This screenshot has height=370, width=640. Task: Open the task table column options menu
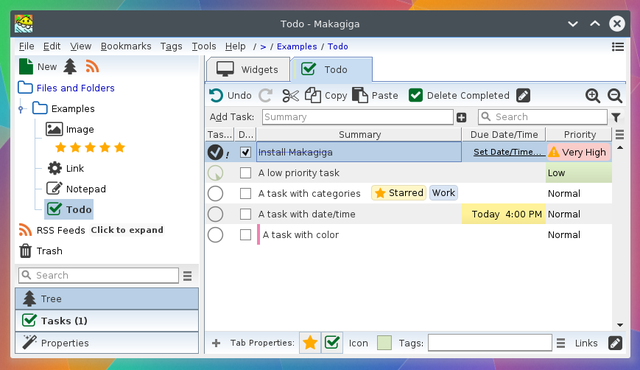tap(620, 134)
